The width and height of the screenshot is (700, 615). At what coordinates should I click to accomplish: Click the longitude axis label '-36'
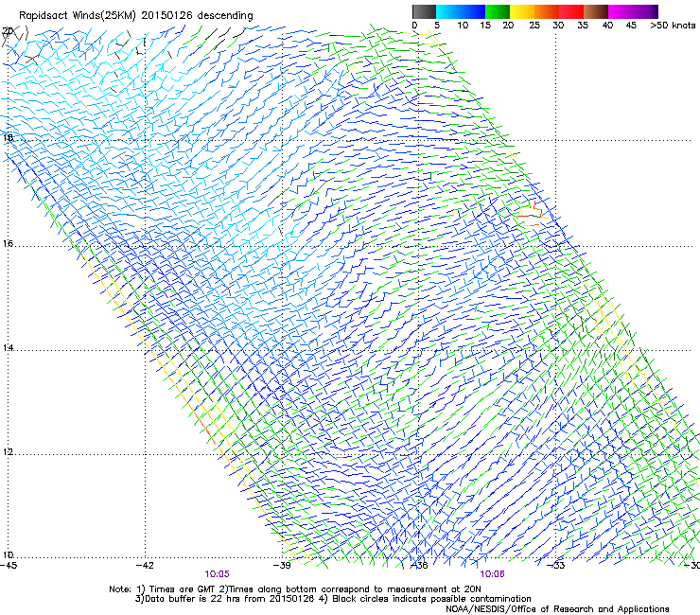tap(419, 566)
